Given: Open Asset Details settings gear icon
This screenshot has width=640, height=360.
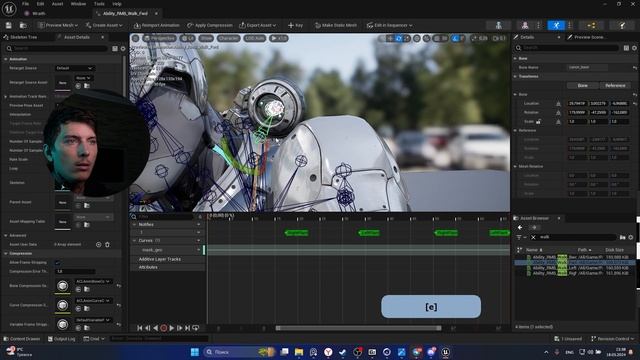Looking at the screenshot, I should coord(123,49).
